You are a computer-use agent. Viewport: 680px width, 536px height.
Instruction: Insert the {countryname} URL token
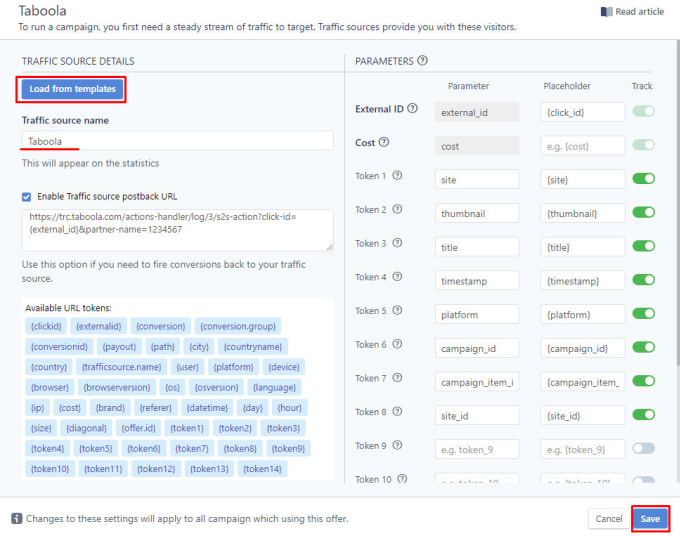click(253, 346)
